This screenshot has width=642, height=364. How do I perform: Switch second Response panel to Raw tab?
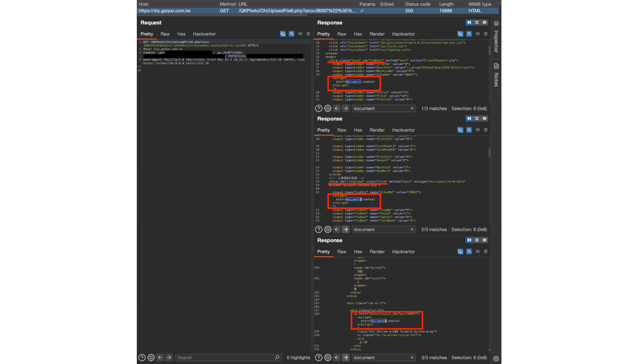(x=342, y=130)
